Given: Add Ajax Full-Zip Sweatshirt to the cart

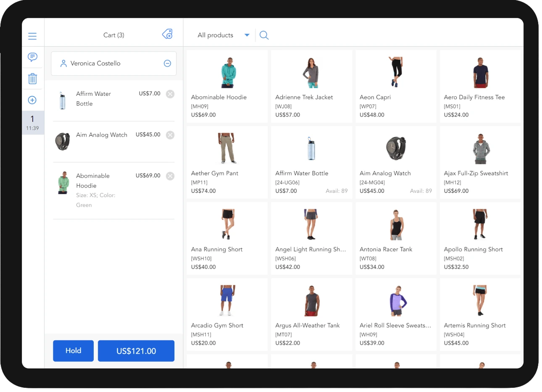Looking at the screenshot, I should [x=480, y=162].
